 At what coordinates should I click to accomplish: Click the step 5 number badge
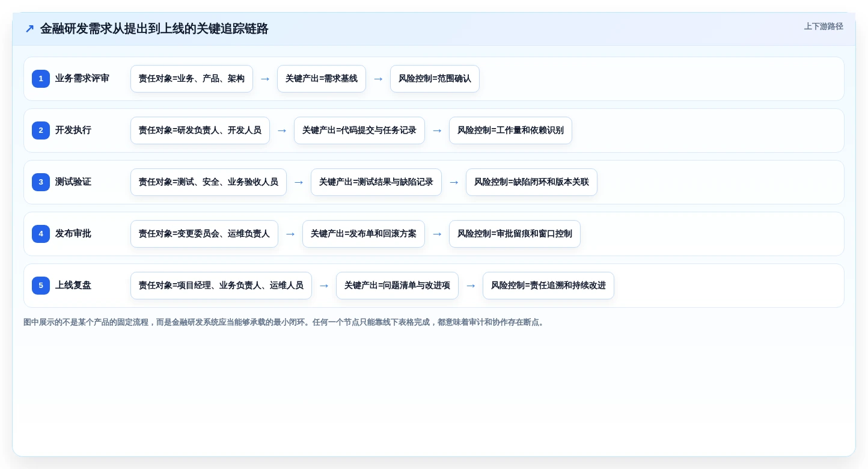pos(41,286)
